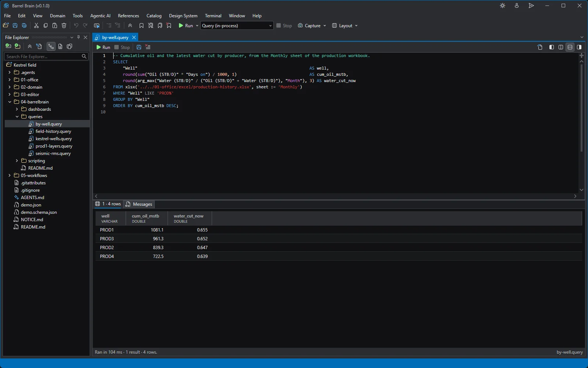Click the New Folder icon in File Explorer

[x=17, y=46]
